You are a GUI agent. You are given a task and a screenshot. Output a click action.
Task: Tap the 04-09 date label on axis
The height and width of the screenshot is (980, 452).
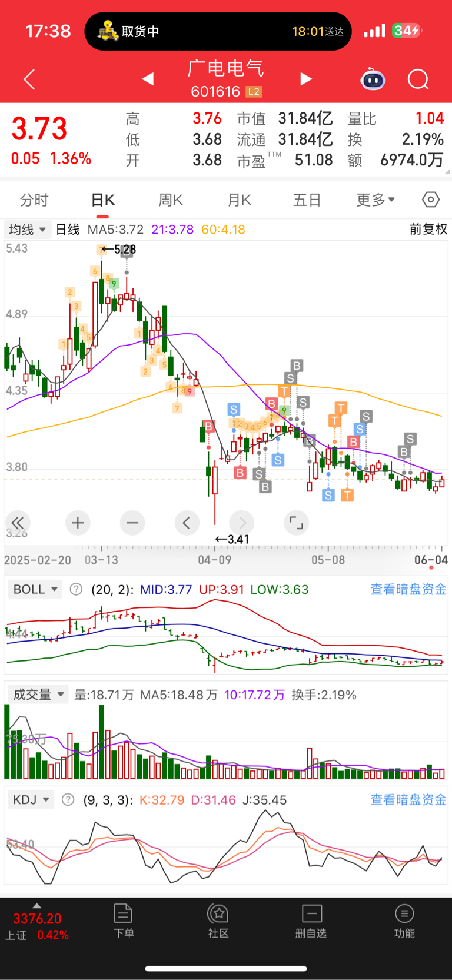point(215,560)
